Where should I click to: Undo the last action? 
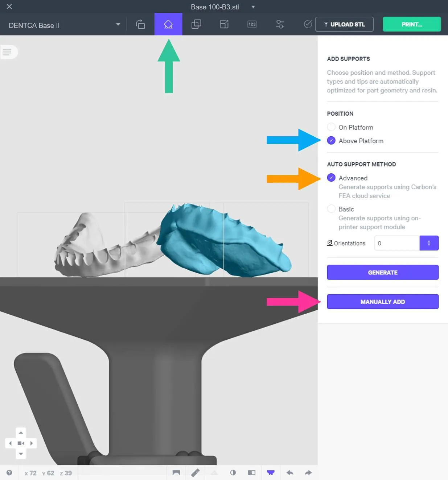point(290,473)
